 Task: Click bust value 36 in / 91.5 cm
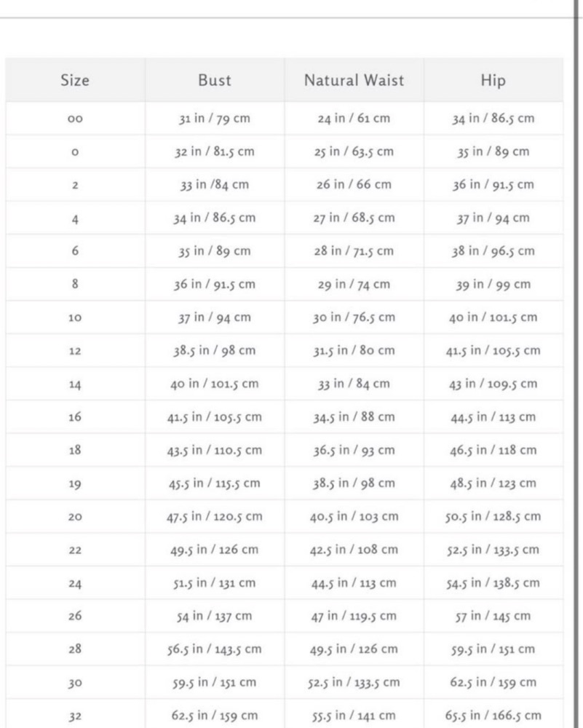pyautogui.click(x=215, y=285)
